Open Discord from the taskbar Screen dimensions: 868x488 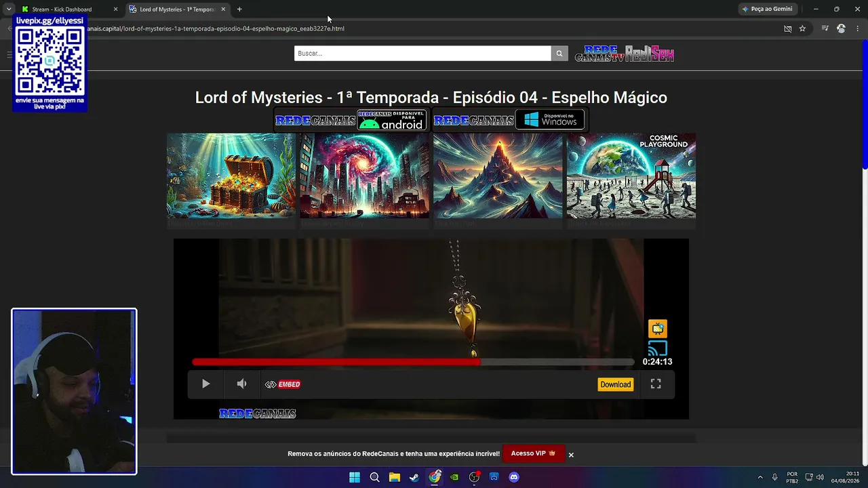514,477
